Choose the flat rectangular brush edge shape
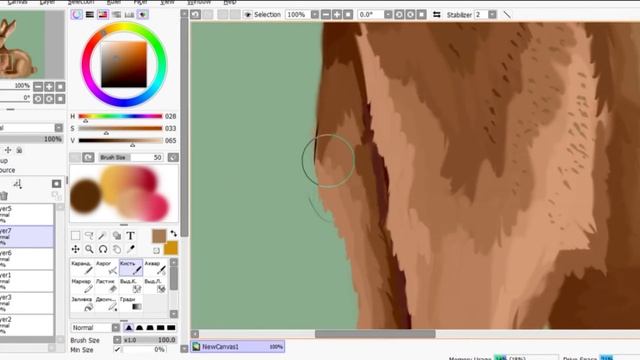 click(x=171, y=328)
